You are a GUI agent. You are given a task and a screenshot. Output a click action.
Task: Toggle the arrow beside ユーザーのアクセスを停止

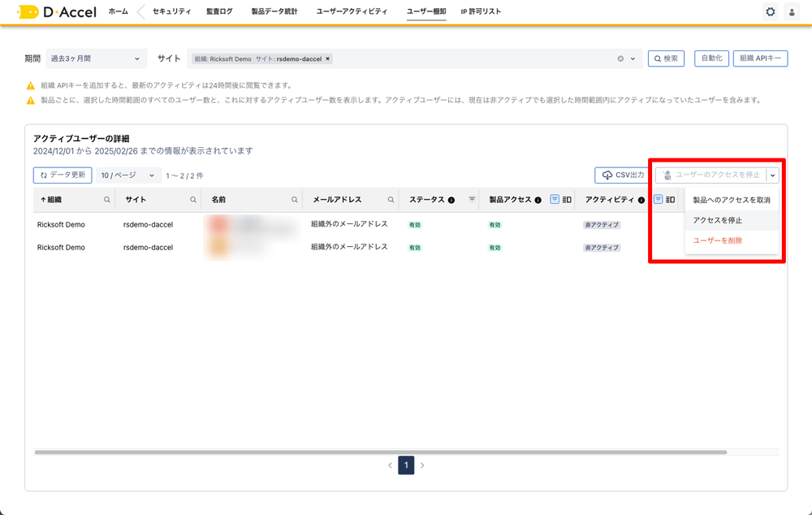coord(772,175)
